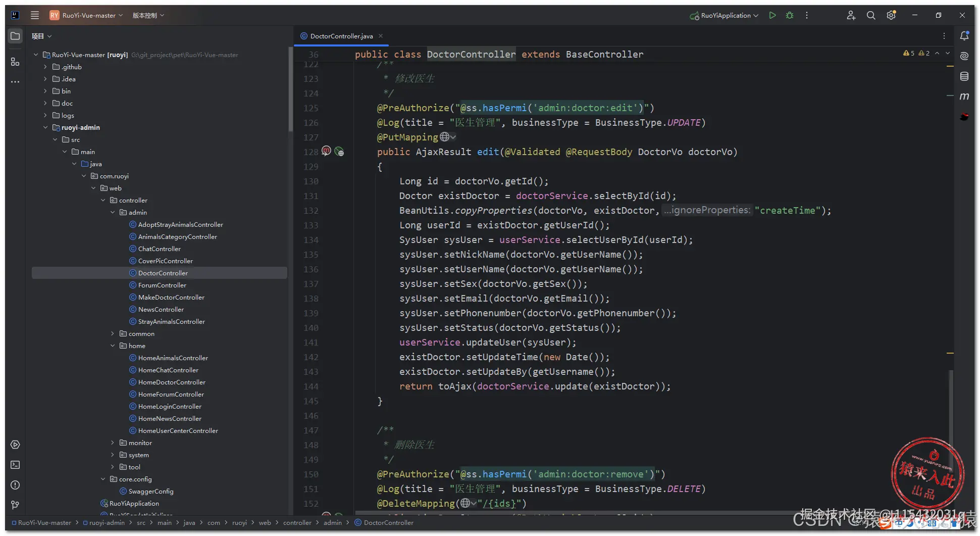980x536 pixels.
Task: Place cursor on line 144 return statement
Action: 535,386
